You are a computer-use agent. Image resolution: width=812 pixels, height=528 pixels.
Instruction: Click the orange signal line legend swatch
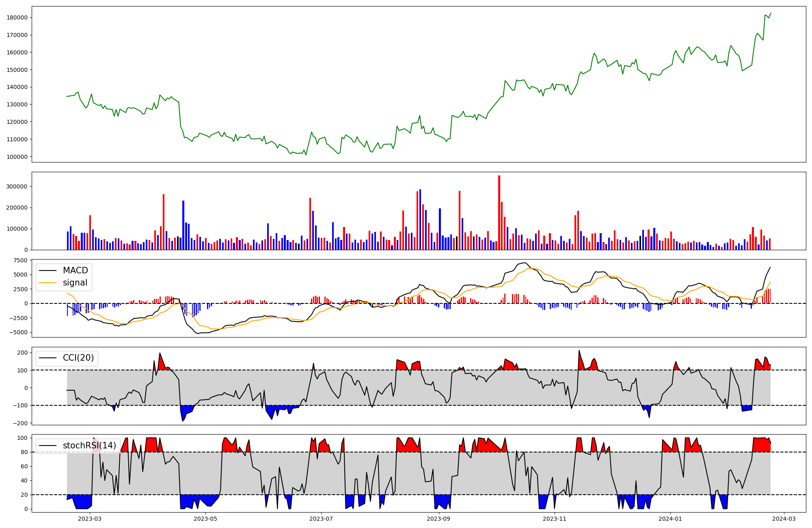(x=48, y=283)
